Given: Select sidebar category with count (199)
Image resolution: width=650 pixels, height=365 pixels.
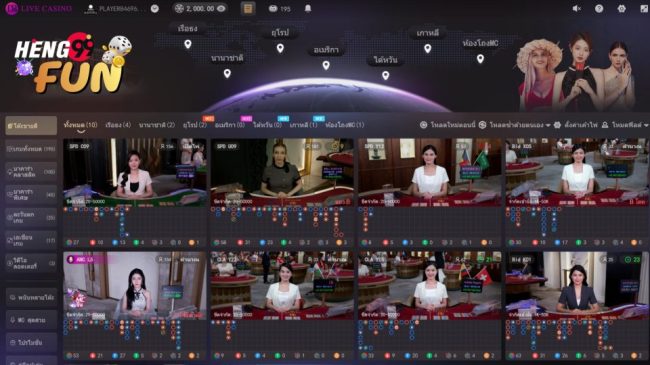Looking at the screenshot, I should [x=31, y=149].
